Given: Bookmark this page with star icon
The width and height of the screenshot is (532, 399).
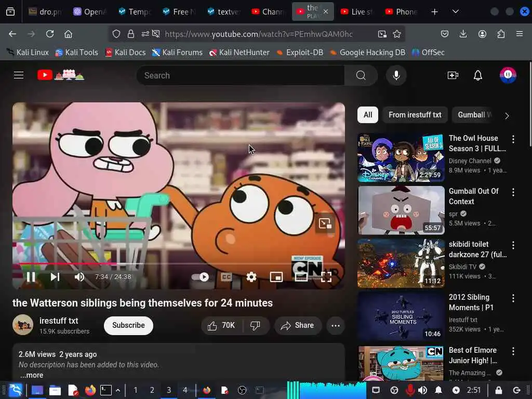Looking at the screenshot, I should click(396, 34).
